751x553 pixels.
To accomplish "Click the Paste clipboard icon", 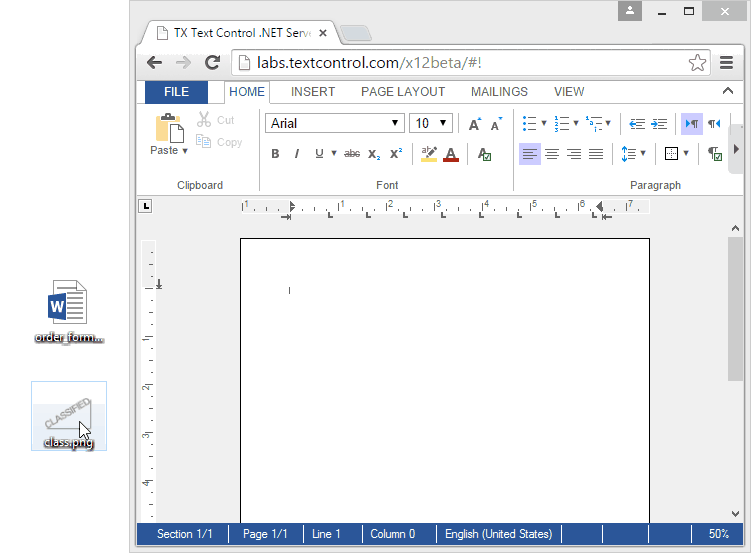I will click(x=169, y=128).
